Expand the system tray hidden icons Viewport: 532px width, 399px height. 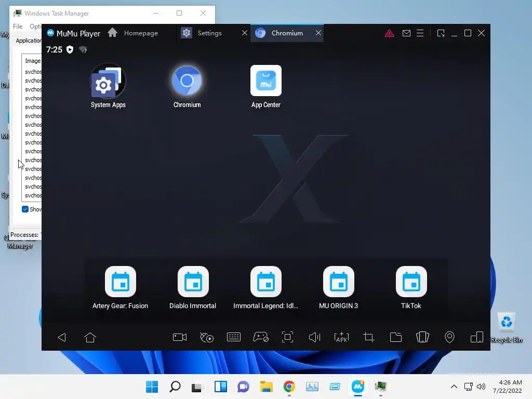(x=454, y=387)
